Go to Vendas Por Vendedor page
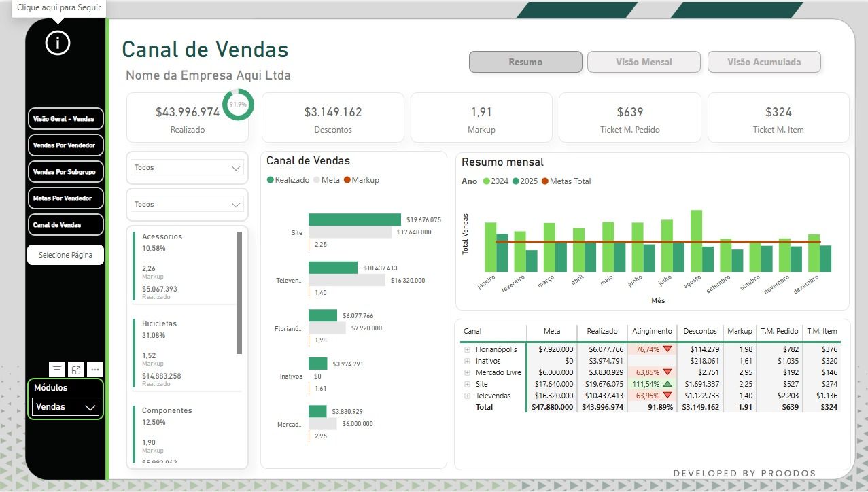 click(x=65, y=145)
